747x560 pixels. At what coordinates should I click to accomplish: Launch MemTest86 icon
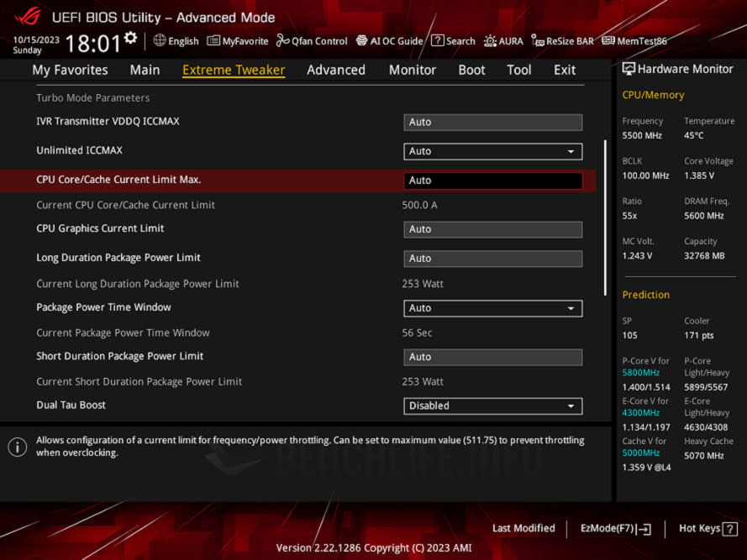point(608,40)
